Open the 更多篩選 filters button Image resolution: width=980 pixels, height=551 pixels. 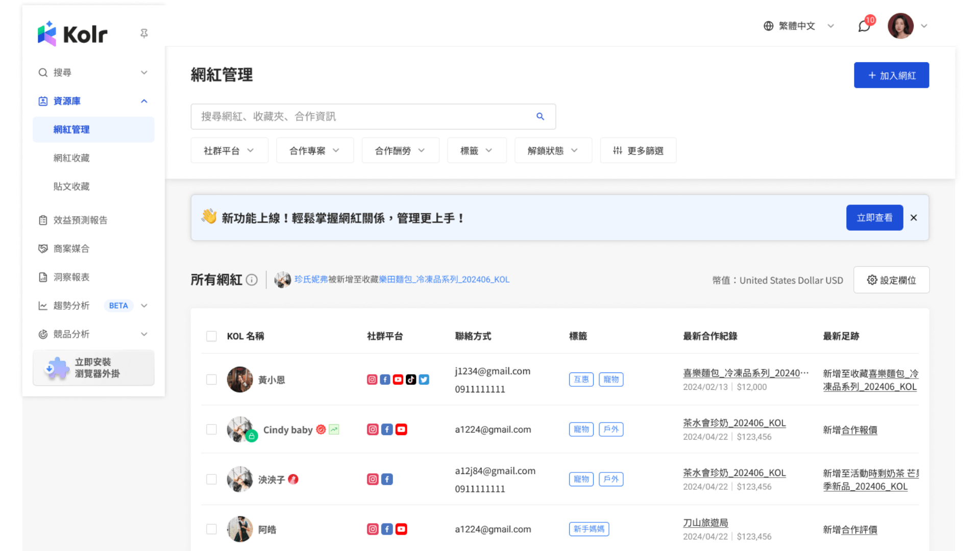coord(638,151)
